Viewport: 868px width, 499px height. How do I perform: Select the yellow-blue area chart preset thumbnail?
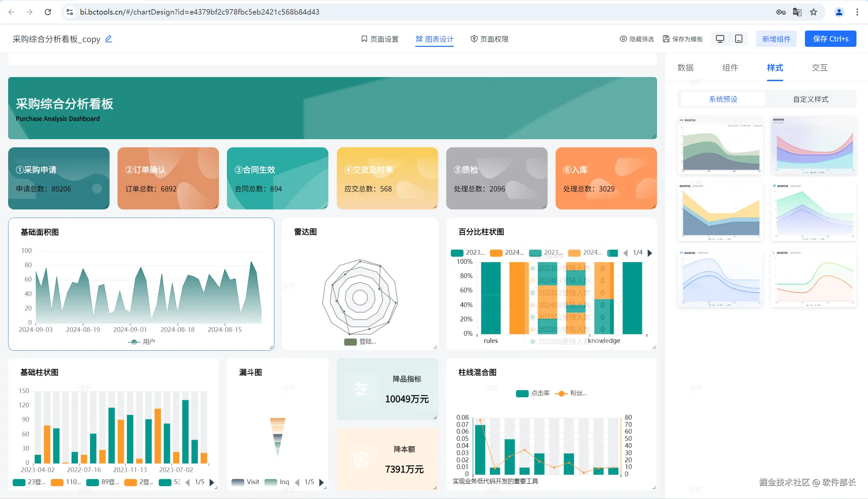[x=720, y=212]
